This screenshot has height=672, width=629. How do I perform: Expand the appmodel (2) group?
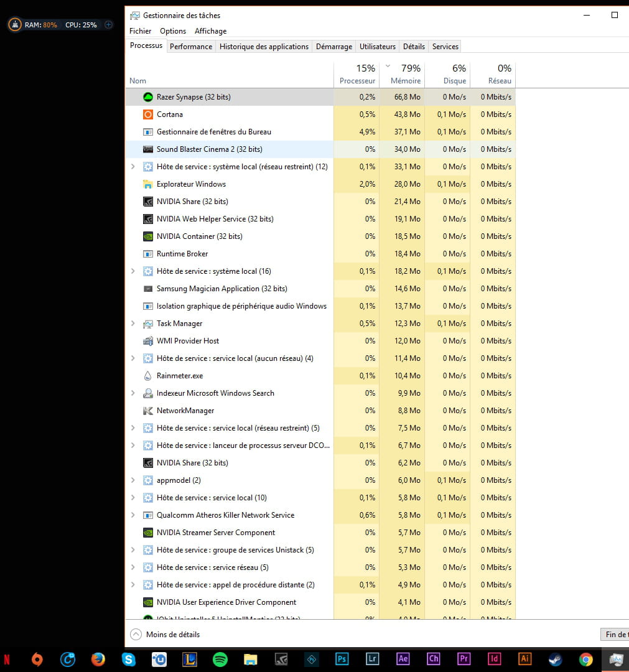133,480
